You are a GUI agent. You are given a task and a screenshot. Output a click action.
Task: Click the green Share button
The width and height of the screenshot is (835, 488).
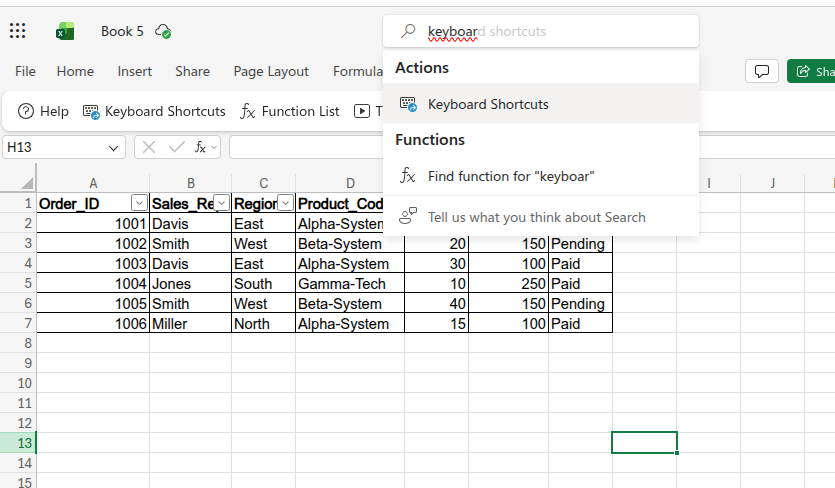[812, 72]
